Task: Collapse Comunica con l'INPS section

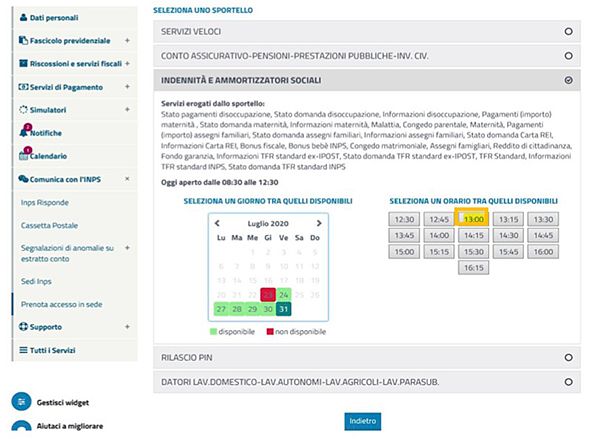Action: (127, 179)
